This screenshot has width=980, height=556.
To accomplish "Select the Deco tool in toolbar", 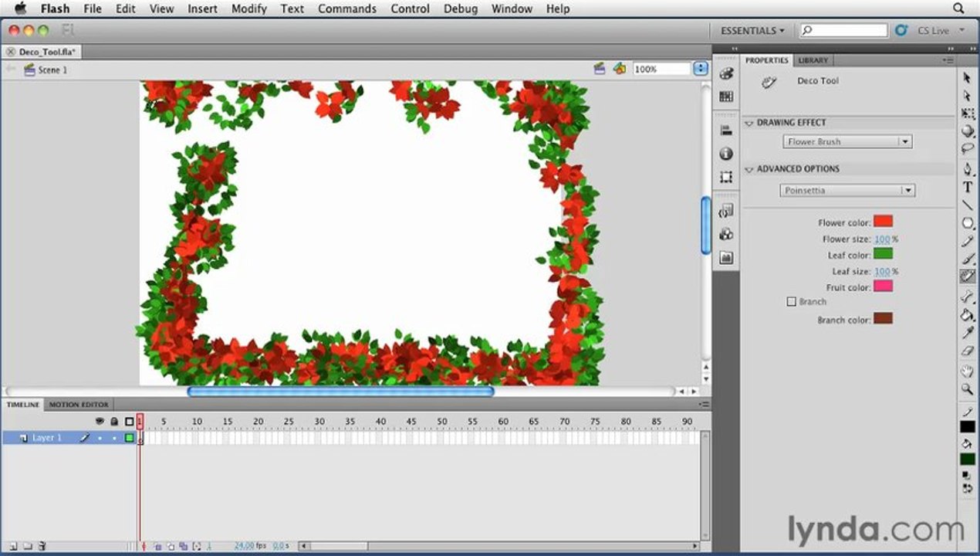I will [x=967, y=276].
